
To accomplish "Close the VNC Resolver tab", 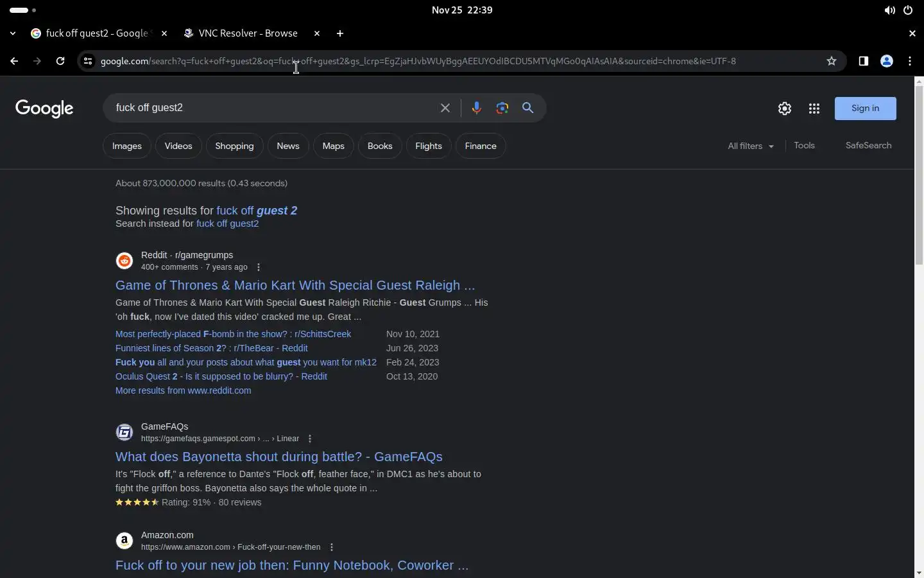I will pos(317,33).
